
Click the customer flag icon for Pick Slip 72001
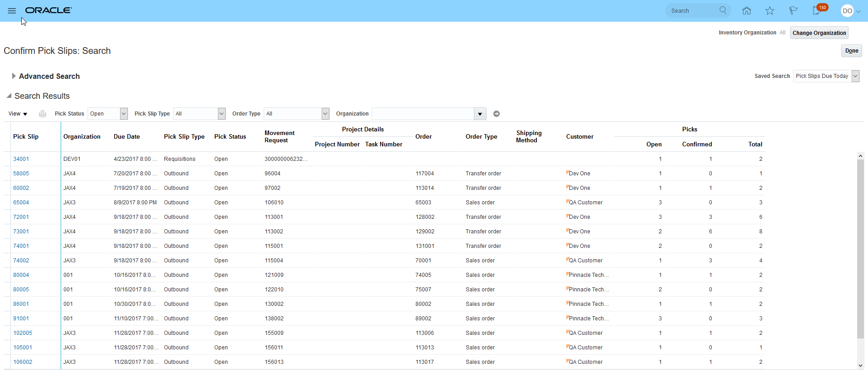coord(568,216)
